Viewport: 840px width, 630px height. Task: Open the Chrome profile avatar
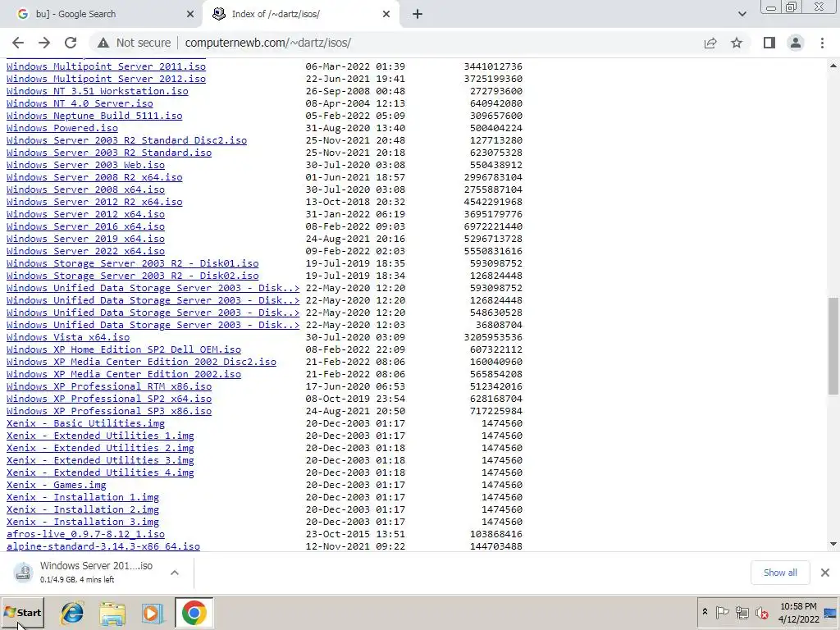(x=796, y=43)
